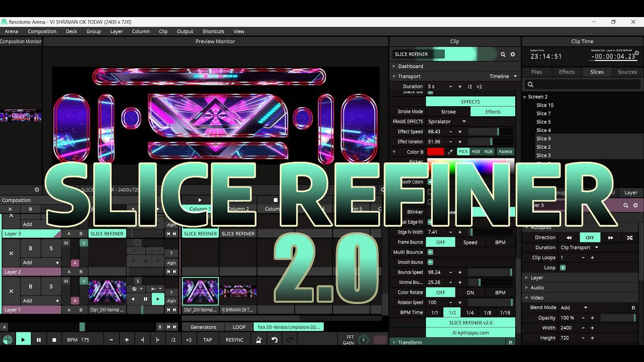This screenshot has height=362, width=644.
Task: Nudge the BPM forward with the push icon
Action: [x=157, y=340]
